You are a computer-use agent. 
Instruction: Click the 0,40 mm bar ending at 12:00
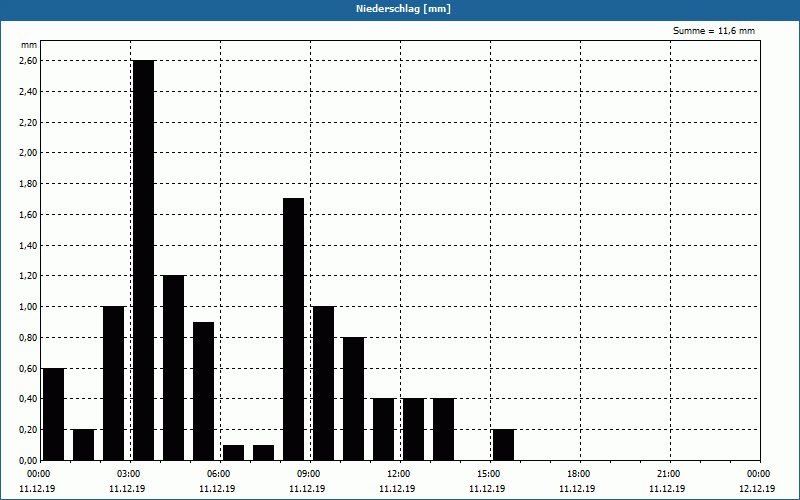pos(384,430)
